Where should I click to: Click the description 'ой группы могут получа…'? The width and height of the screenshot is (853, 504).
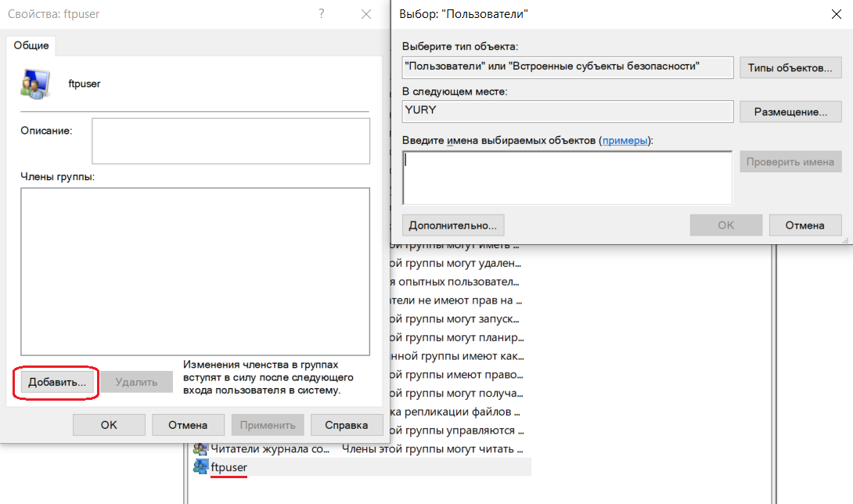click(456, 394)
